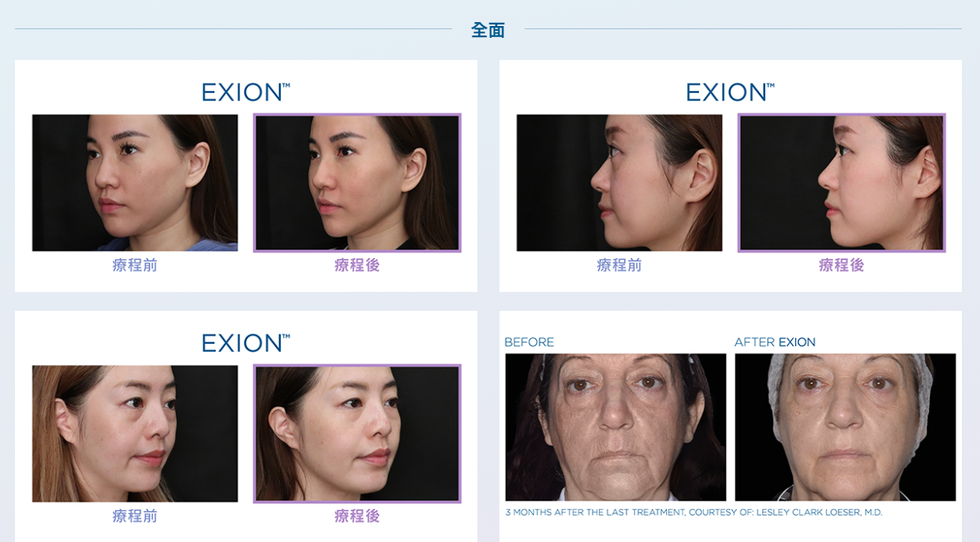Open bottom-left card before photo
The height and width of the screenshot is (542, 980).
pos(135,434)
